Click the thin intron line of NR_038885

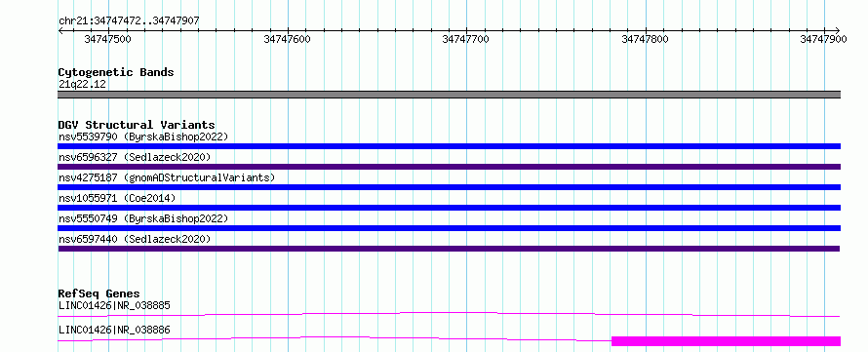(x=449, y=314)
